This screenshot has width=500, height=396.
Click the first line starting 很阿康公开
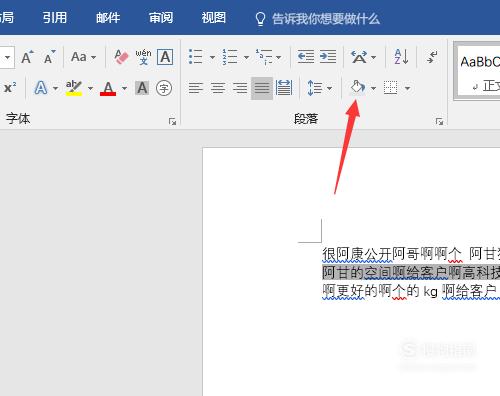(411, 254)
